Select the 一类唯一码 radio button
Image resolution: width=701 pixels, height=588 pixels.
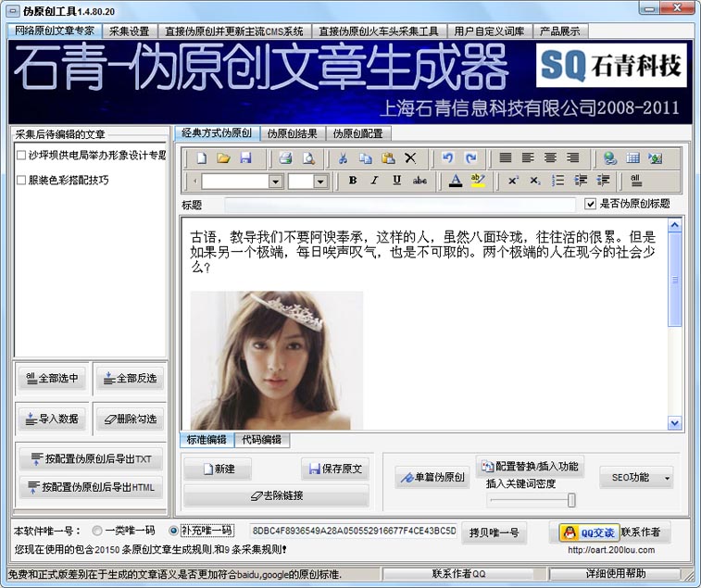click(x=97, y=531)
